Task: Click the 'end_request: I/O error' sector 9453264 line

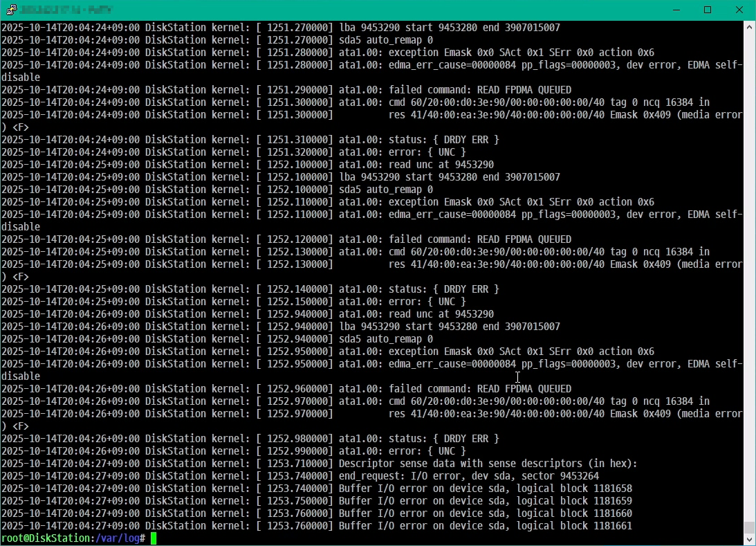Action: coord(468,476)
